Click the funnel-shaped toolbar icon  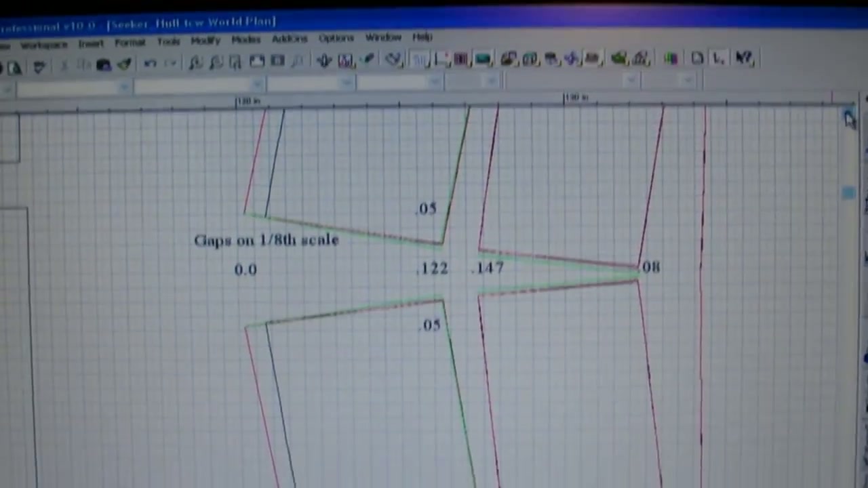(39, 67)
